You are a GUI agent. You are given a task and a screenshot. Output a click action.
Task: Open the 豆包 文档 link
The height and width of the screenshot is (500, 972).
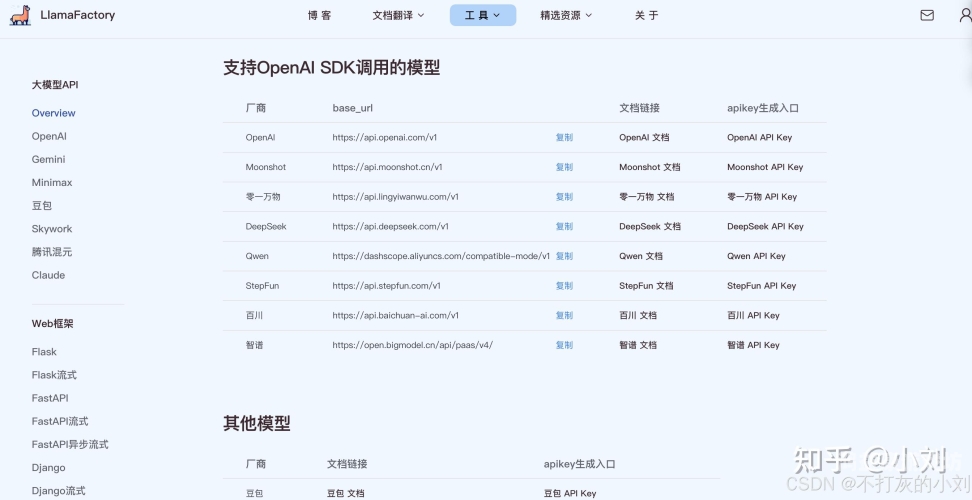pos(345,493)
